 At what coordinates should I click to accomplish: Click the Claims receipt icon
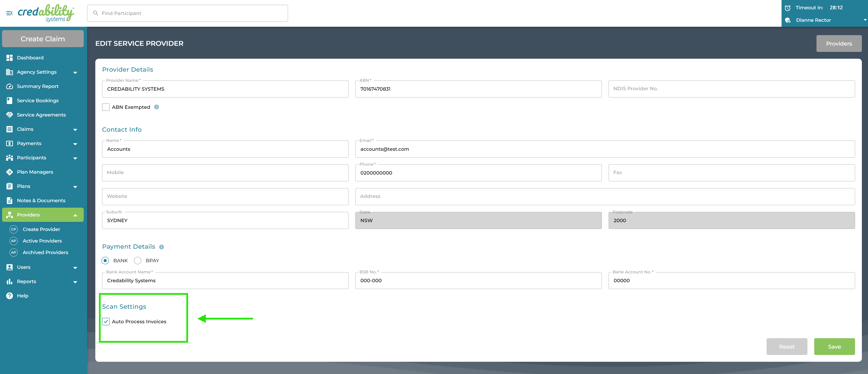click(x=10, y=129)
